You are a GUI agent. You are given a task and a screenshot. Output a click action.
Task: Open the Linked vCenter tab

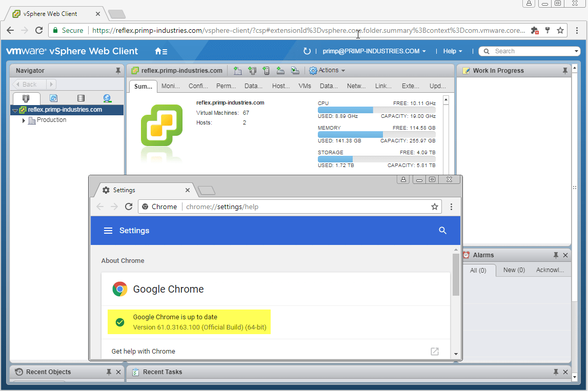383,86
